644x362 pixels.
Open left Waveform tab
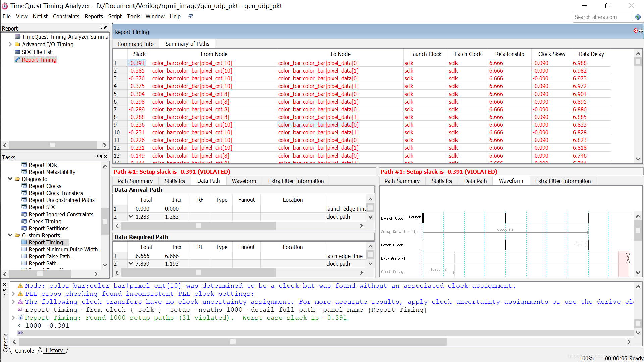[x=244, y=181]
